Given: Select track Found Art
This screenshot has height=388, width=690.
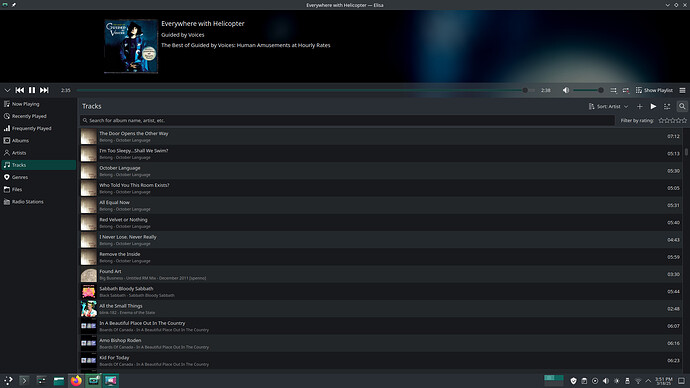Looking at the screenshot, I should [x=381, y=274].
